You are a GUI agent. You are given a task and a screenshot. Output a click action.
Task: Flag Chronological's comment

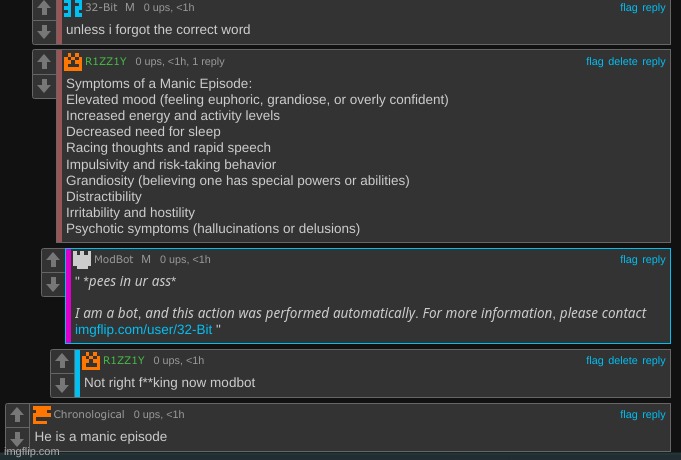(x=628, y=414)
